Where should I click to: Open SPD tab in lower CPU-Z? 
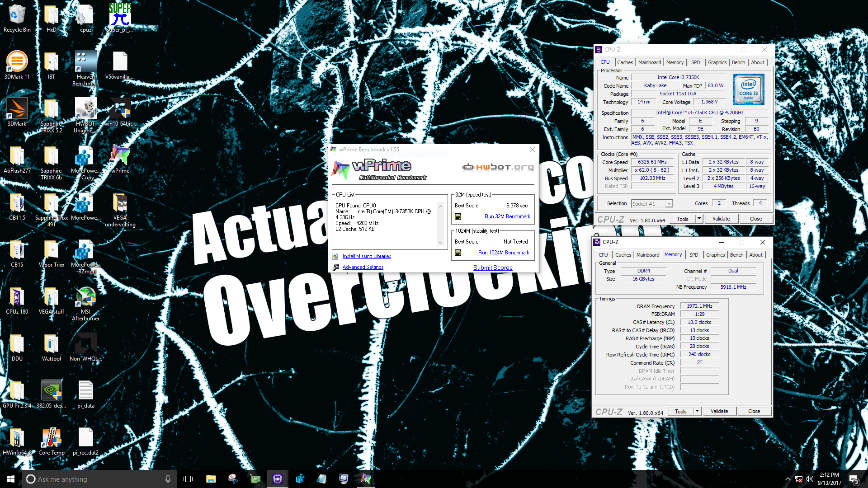693,255
